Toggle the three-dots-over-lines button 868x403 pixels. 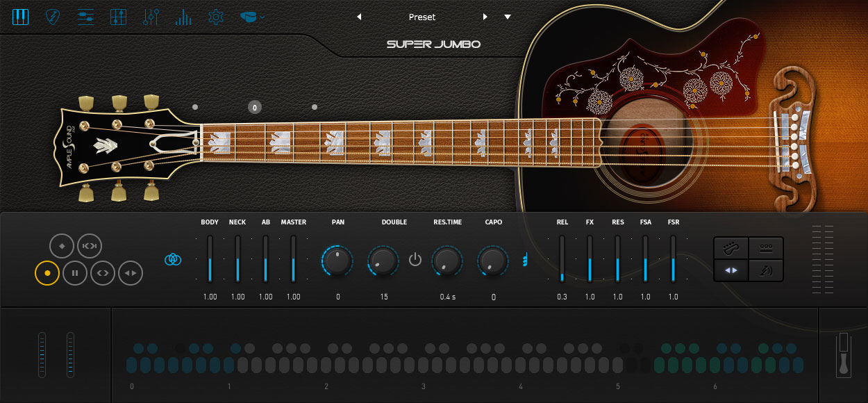click(767, 248)
